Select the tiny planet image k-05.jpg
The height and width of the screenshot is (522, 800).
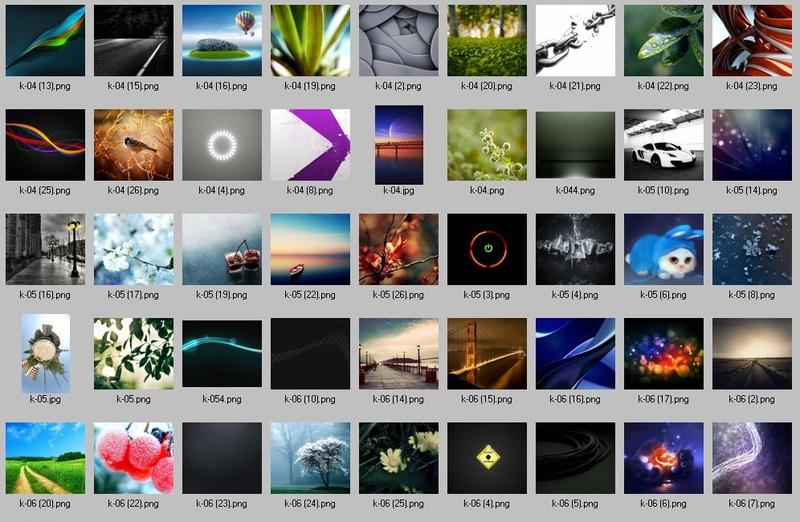click(x=45, y=353)
